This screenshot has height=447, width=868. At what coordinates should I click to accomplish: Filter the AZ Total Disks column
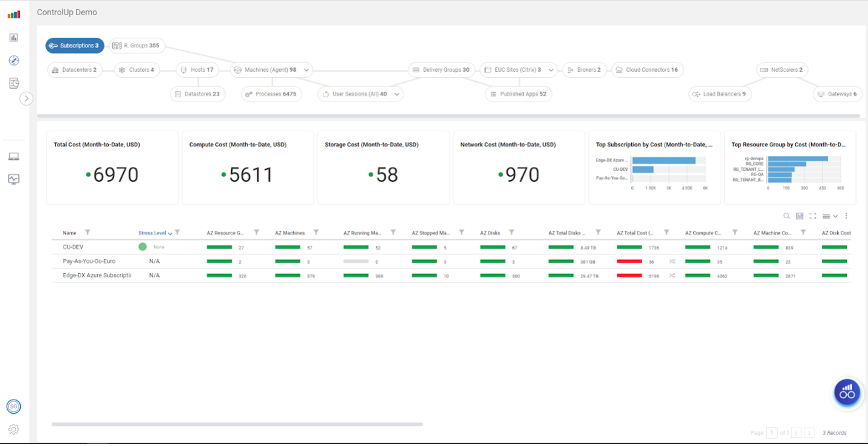click(598, 233)
